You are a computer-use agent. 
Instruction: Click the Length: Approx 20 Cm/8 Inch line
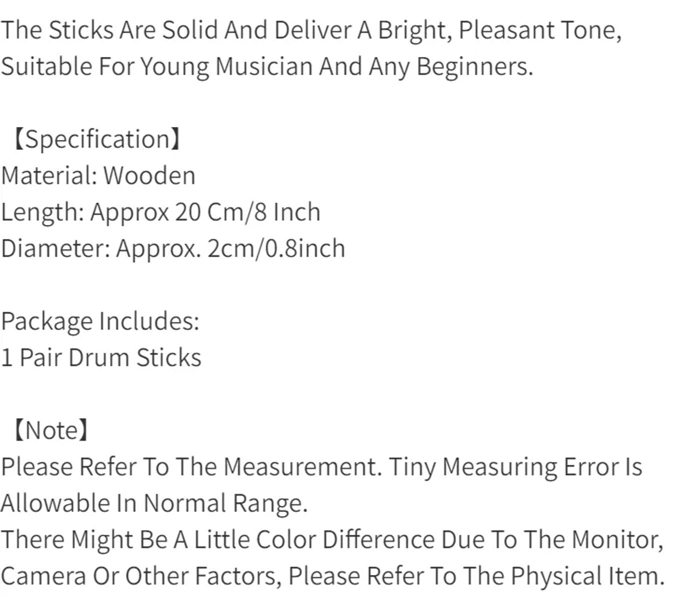tap(160, 212)
